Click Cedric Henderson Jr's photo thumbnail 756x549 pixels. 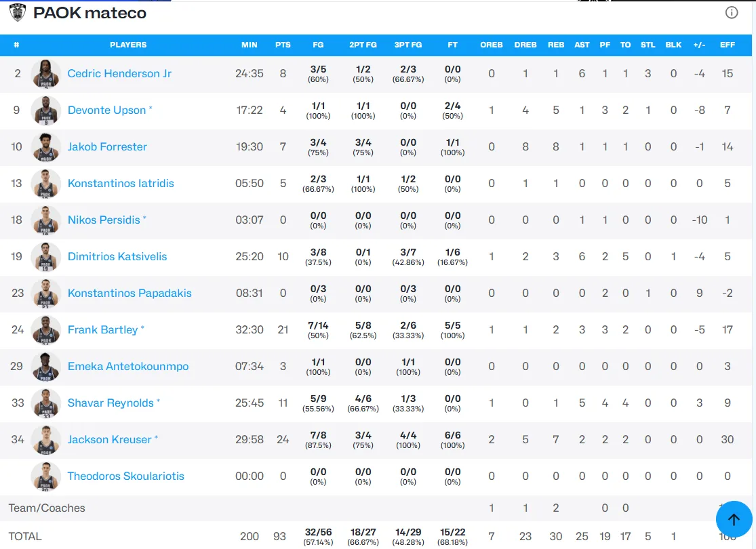pyautogui.click(x=46, y=74)
